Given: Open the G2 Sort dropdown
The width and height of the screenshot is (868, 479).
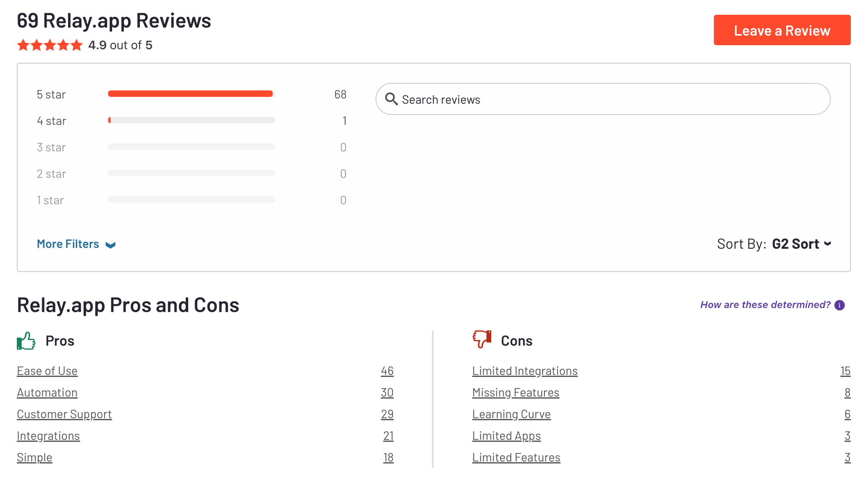Looking at the screenshot, I should point(802,244).
